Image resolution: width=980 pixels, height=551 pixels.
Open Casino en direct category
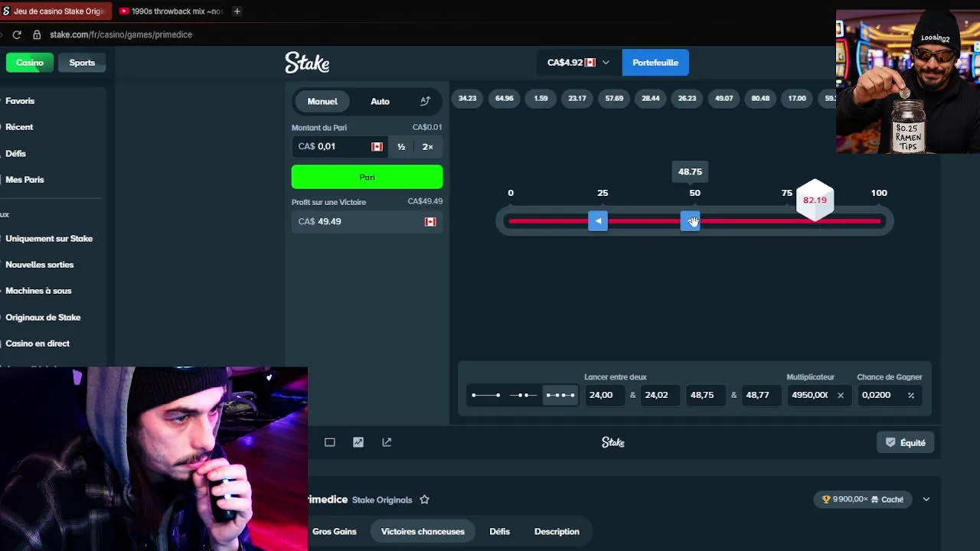pos(38,344)
